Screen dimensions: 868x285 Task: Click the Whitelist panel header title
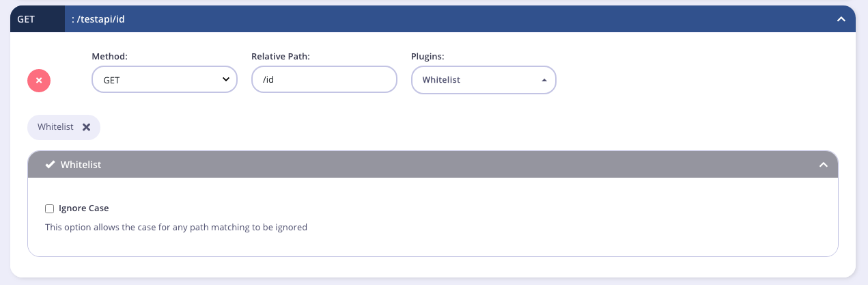pos(81,165)
